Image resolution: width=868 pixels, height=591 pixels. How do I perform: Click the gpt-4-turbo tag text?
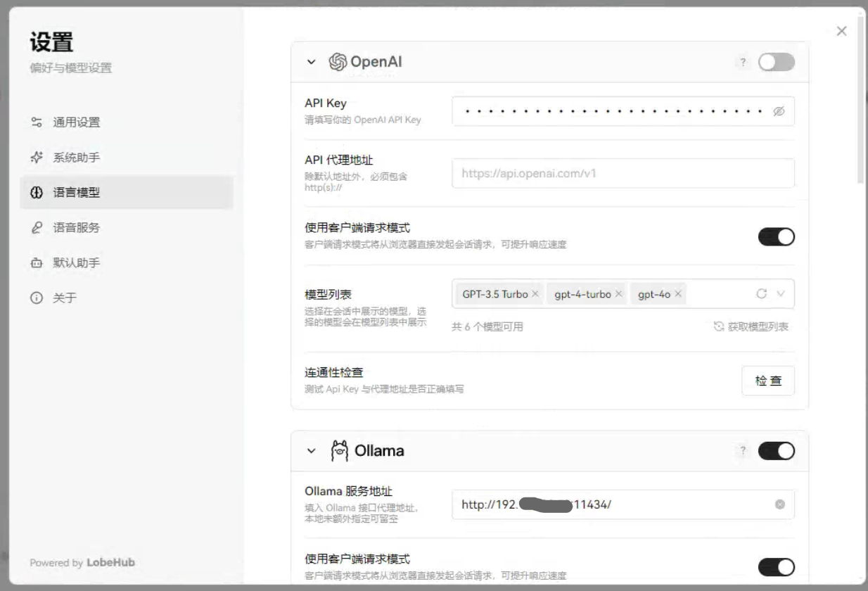click(x=583, y=294)
